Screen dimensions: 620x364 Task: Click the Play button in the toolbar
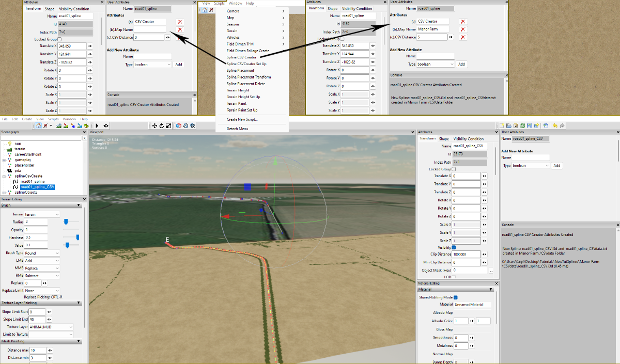(x=97, y=125)
